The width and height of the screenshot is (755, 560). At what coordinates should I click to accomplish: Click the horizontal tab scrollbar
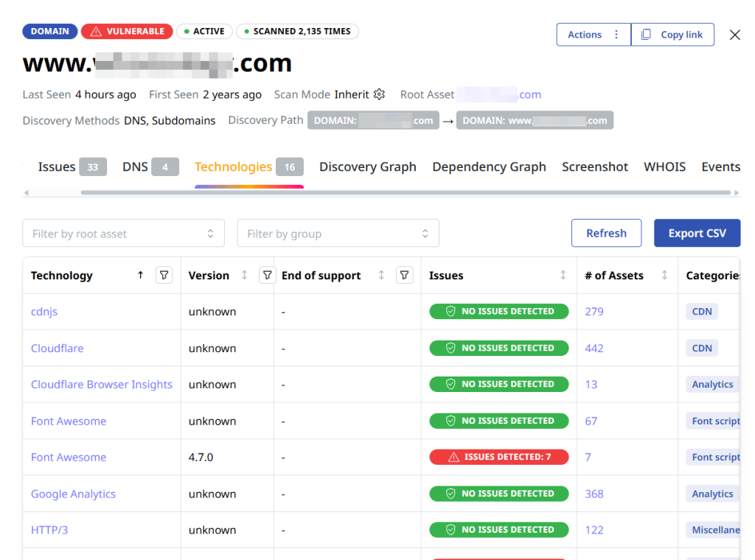tap(406, 192)
